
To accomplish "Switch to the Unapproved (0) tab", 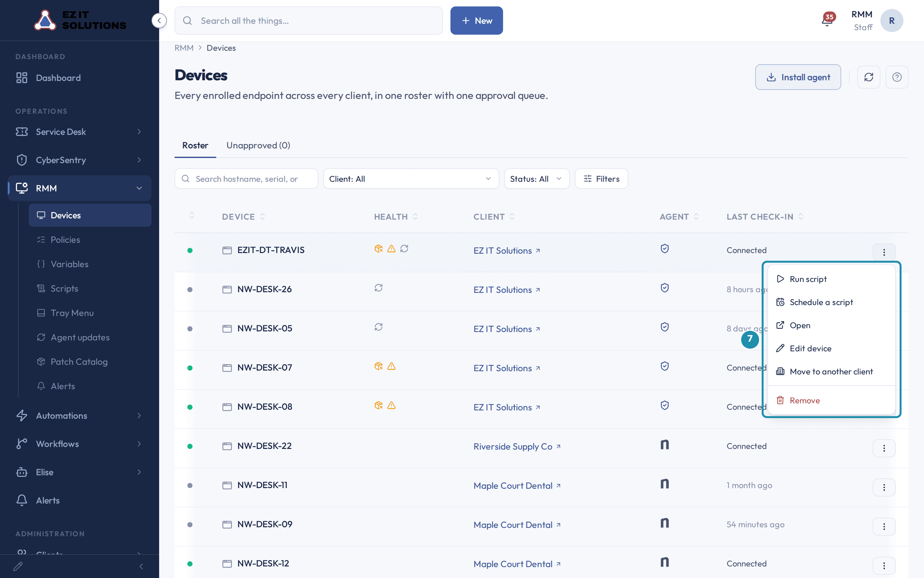I will [x=258, y=146].
